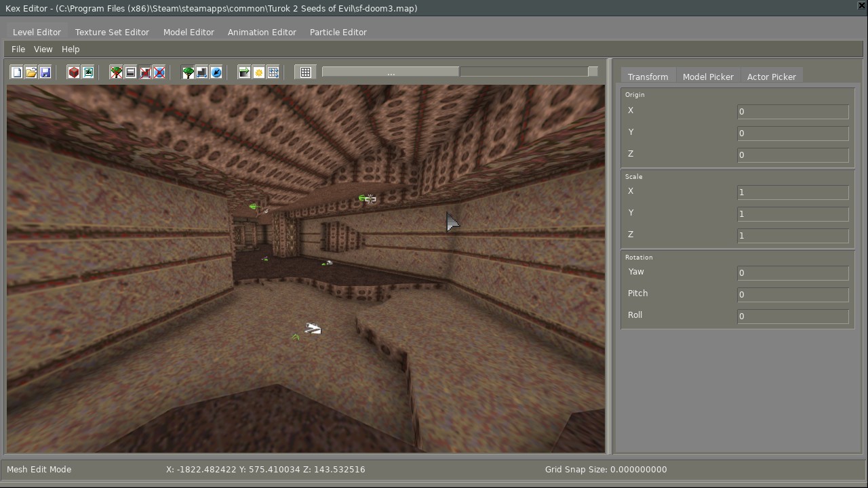Open a map with the folder icon
The height and width of the screenshot is (488, 868).
[31, 73]
